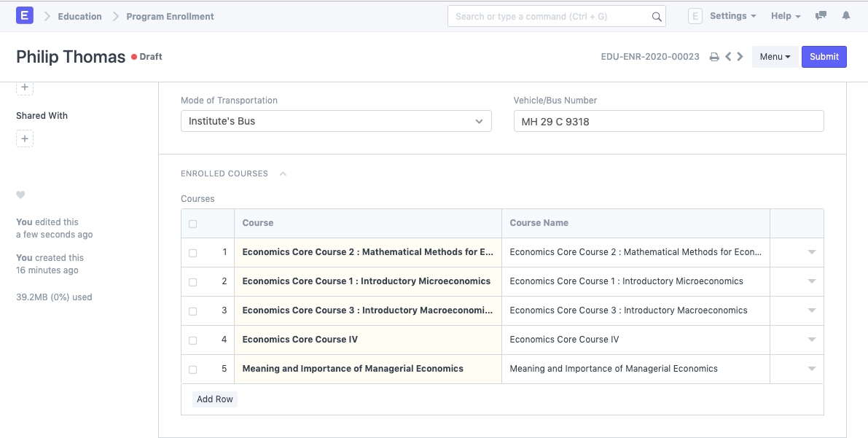Collapse the Enrolled Courses section
868x438 pixels.
(283, 173)
